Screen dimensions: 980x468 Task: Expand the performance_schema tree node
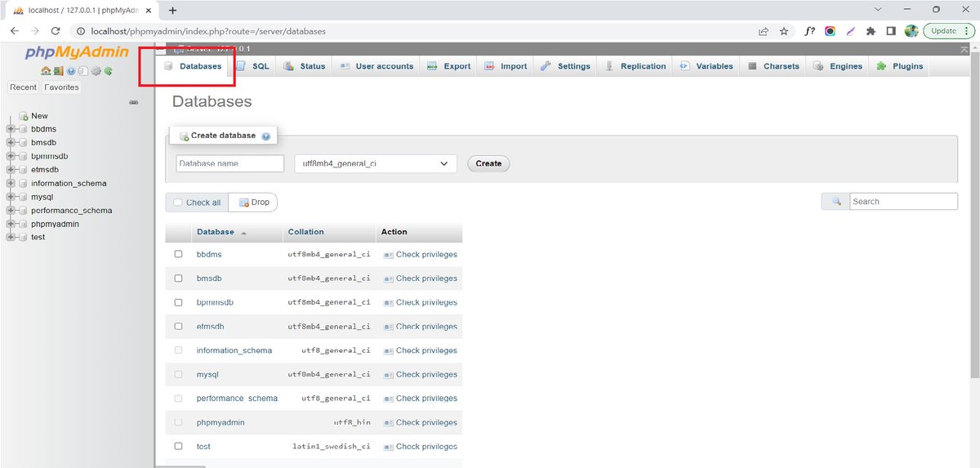[11, 211]
